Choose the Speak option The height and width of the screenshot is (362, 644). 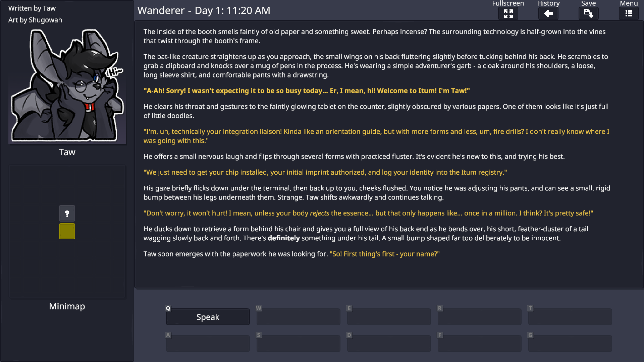pos(207,316)
